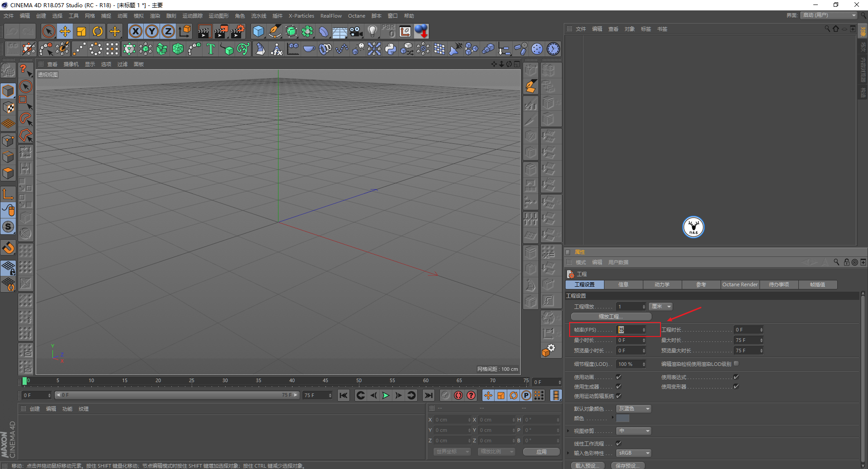Uncheck 使用生成器 checkbox
This screenshot has height=469, width=868.
pyautogui.click(x=618, y=386)
